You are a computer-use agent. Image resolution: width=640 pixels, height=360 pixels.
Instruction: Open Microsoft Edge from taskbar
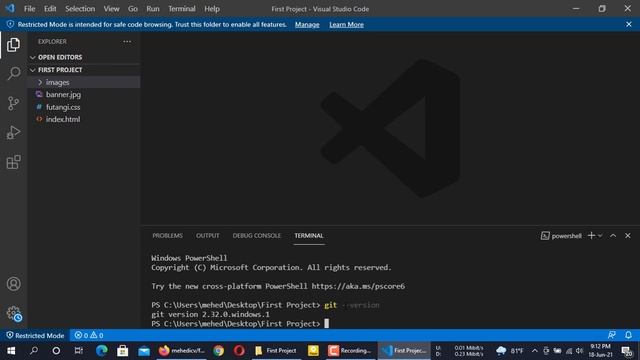101,351
